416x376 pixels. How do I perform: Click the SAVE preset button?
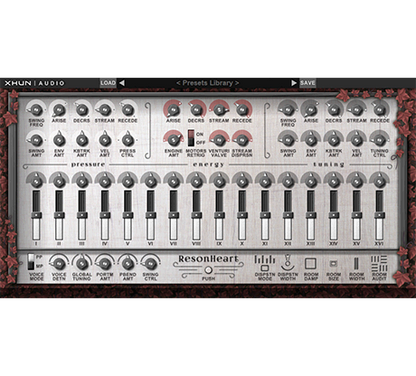pyautogui.click(x=307, y=83)
